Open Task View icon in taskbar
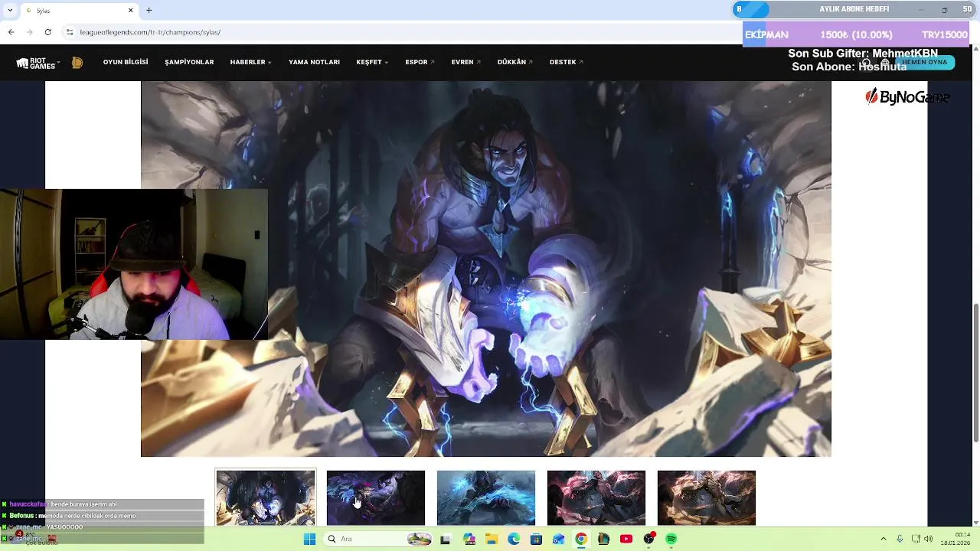 [445, 539]
